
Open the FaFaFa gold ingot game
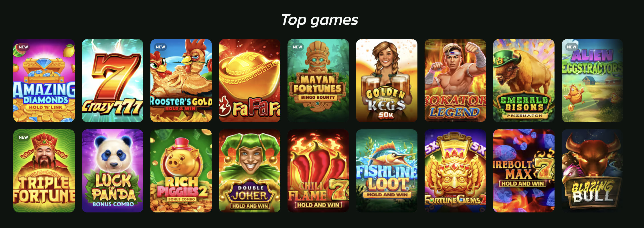(249, 81)
